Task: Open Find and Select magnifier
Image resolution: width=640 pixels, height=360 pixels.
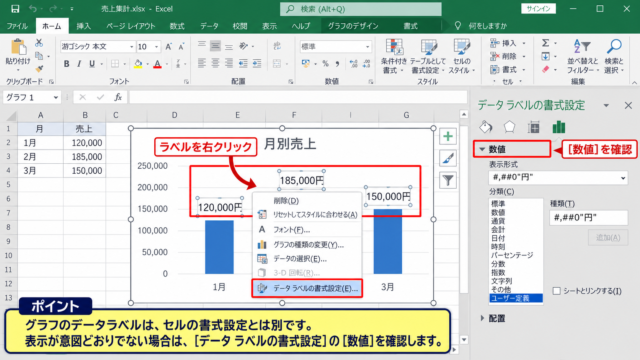Action: point(614,56)
